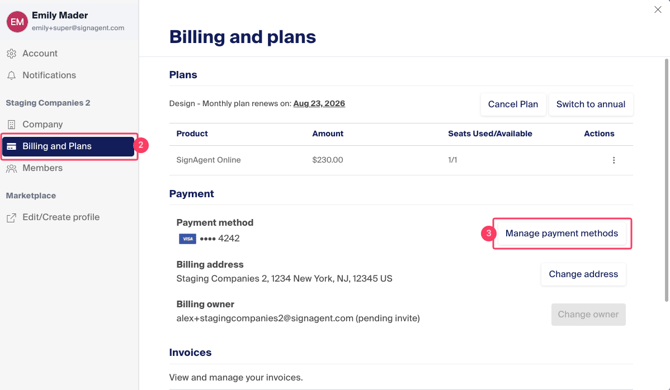This screenshot has height=390, width=670.
Task: Click the disabled Change owner button
Action: [x=588, y=314]
